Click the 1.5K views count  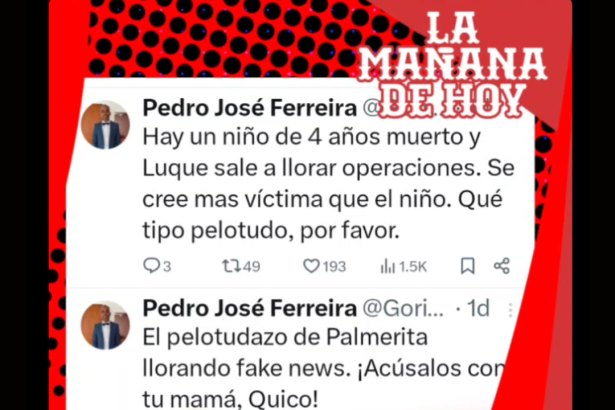pos(413,267)
